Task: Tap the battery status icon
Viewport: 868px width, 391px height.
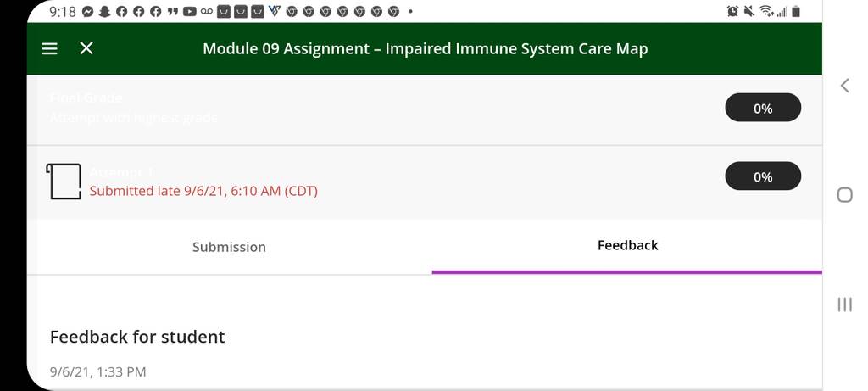Action: 795,11
